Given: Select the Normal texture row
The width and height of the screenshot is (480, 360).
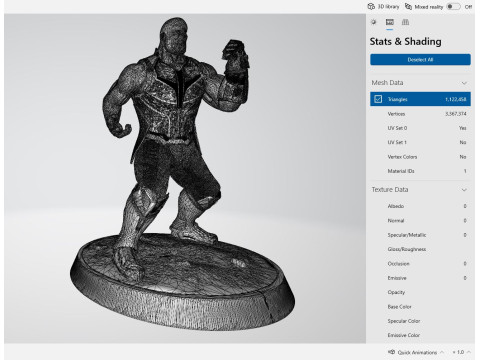Looking at the screenshot, I should tap(420, 220).
